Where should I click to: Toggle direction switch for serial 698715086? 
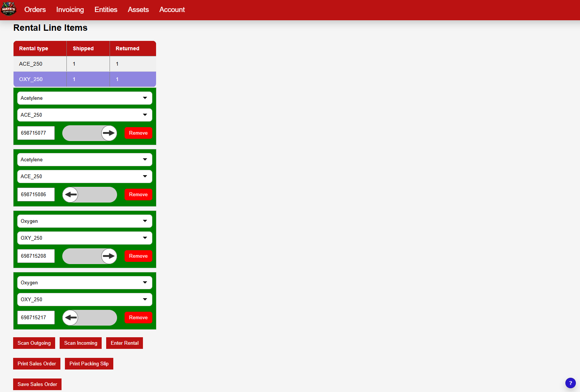[x=89, y=195]
